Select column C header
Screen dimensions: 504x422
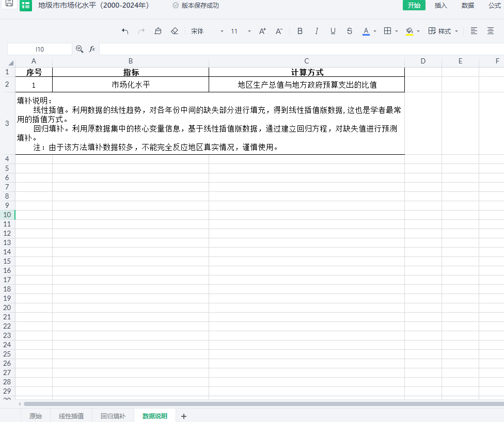click(x=307, y=61)
